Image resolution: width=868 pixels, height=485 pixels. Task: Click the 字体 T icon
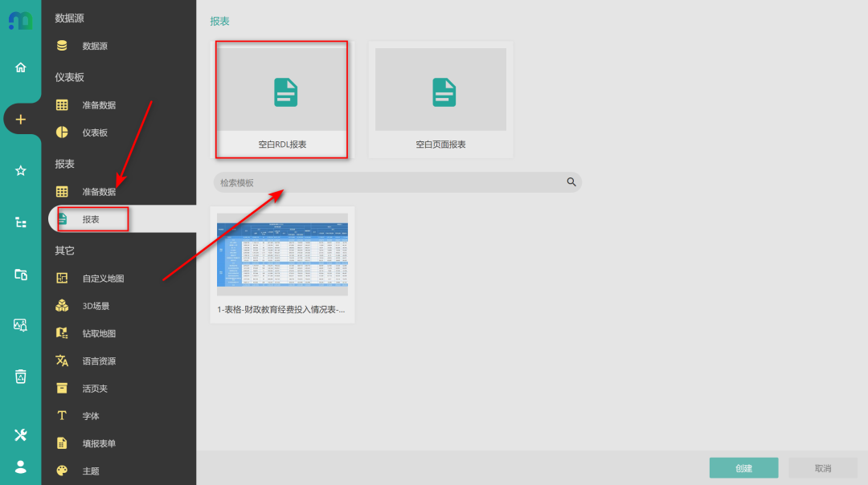(x=62, y=415)
